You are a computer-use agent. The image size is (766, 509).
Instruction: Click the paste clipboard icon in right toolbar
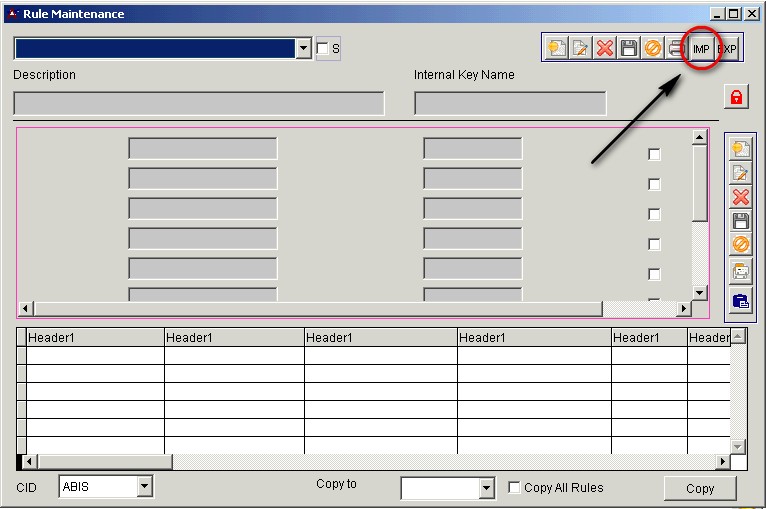point(740,301)
